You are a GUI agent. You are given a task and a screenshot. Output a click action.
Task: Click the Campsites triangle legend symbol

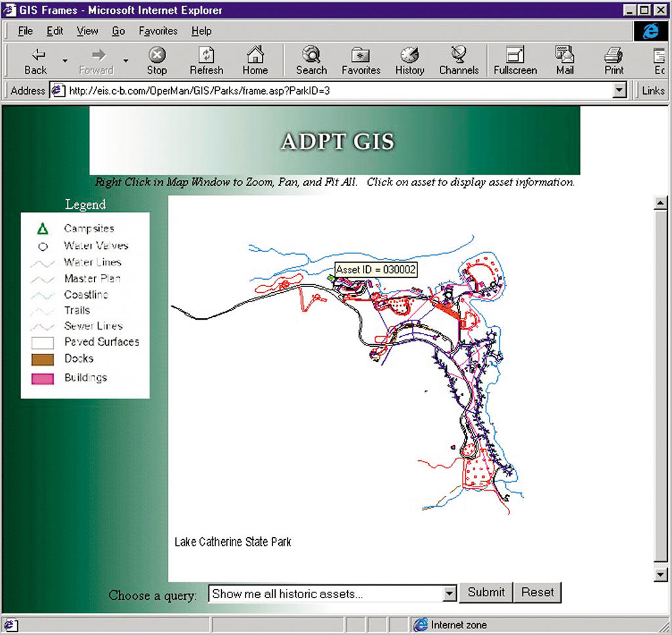point(43,229)
